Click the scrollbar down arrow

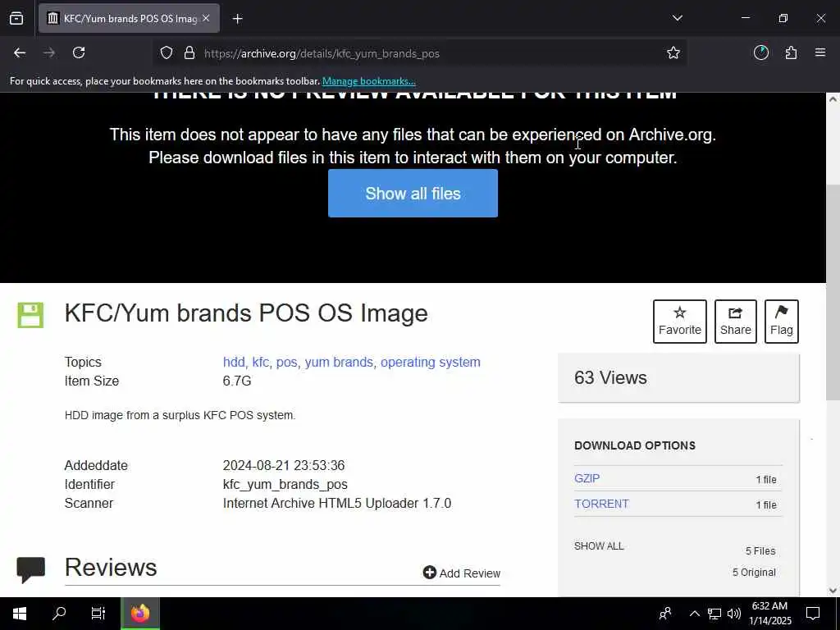pos(833,591)
